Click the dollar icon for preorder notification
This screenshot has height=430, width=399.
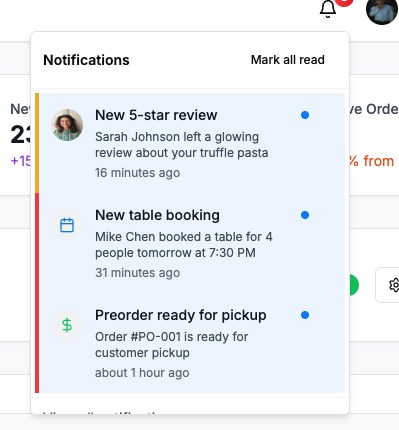(x=67, y=325)
